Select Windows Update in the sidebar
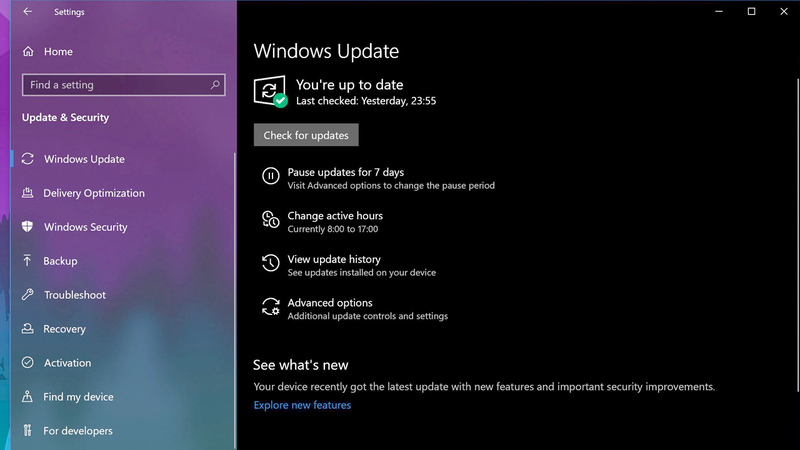Image resolution: width=800 pixels, height=450 pixels. click(x=84, y=159)
